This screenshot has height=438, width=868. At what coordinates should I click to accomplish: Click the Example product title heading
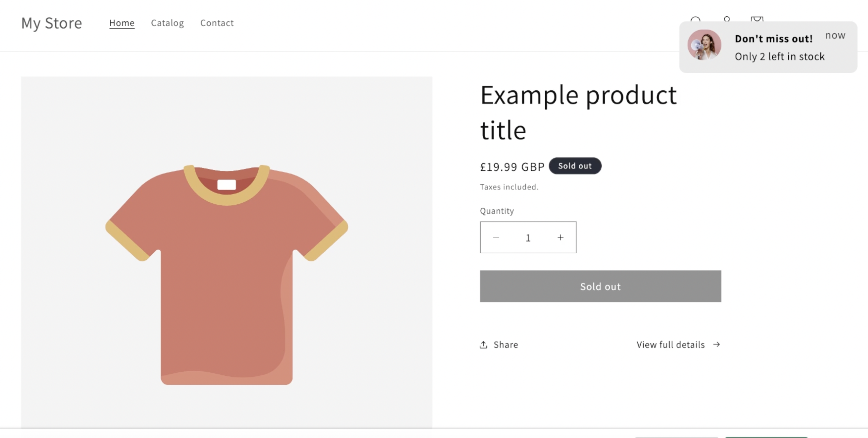tap(578, 112)
